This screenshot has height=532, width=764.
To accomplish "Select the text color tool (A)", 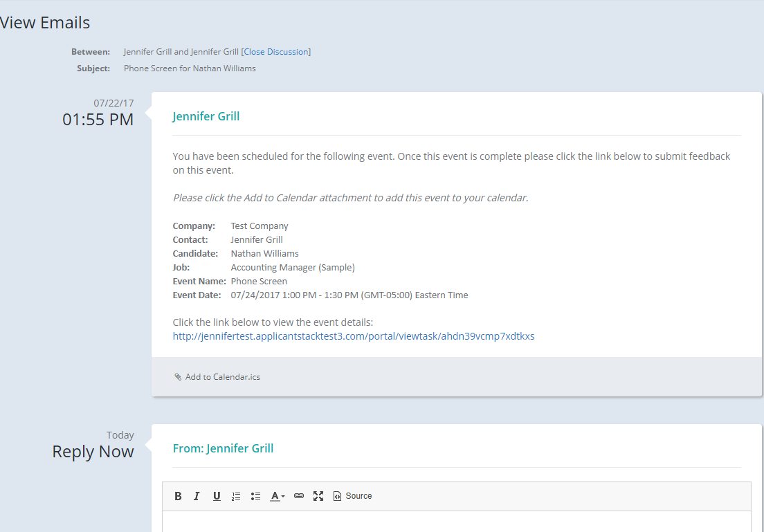I will tap(274, 496).
